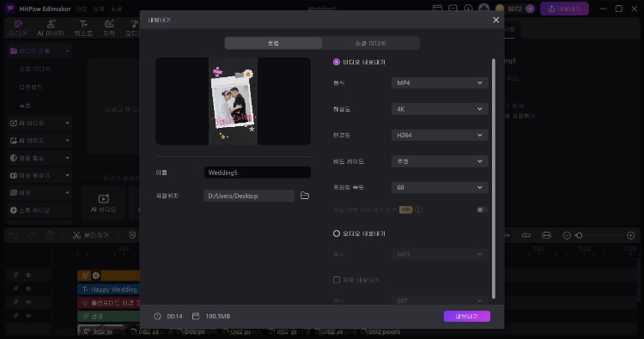Click the message icon beside the layout icon
The height and width of the screenshot is (339, 644).
pyautogui.click(x=453, y=9)
